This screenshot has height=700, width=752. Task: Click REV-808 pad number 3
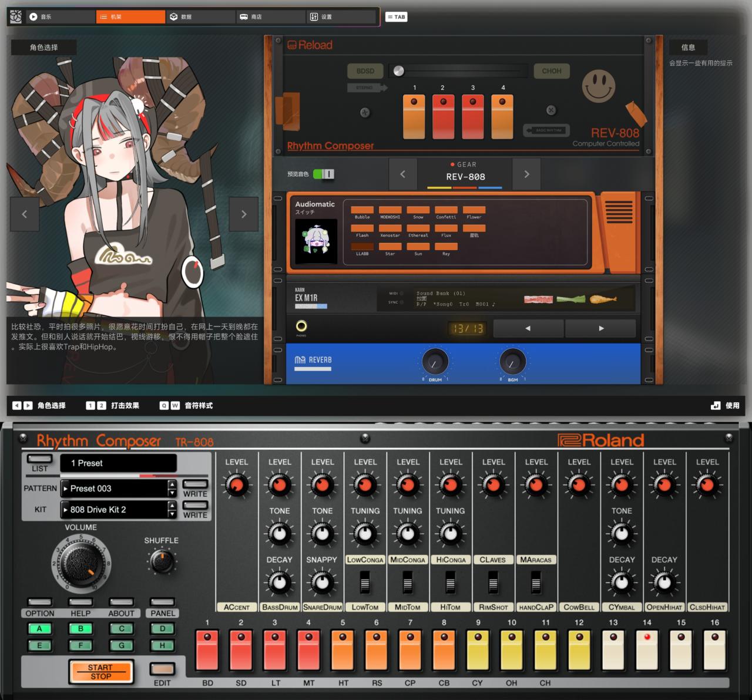click(472, 116)
